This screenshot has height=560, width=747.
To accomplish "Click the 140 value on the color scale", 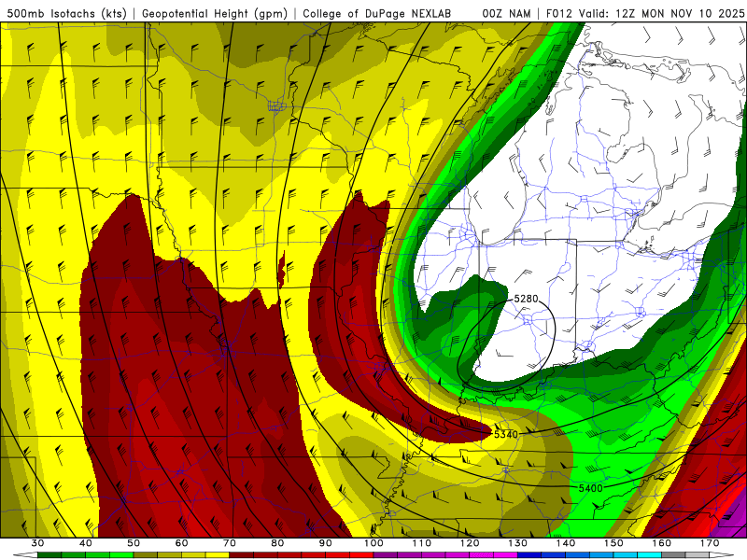I will 566,543.
